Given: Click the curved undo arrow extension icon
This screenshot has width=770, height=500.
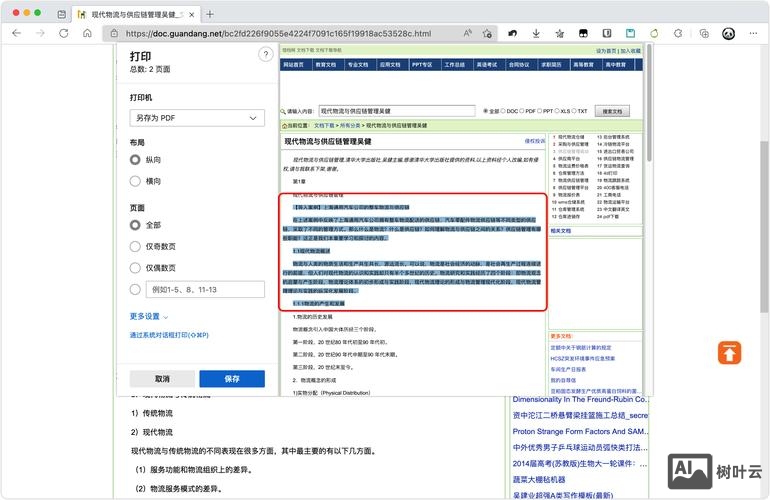Looking at the screenshot, I should [512, 33].
